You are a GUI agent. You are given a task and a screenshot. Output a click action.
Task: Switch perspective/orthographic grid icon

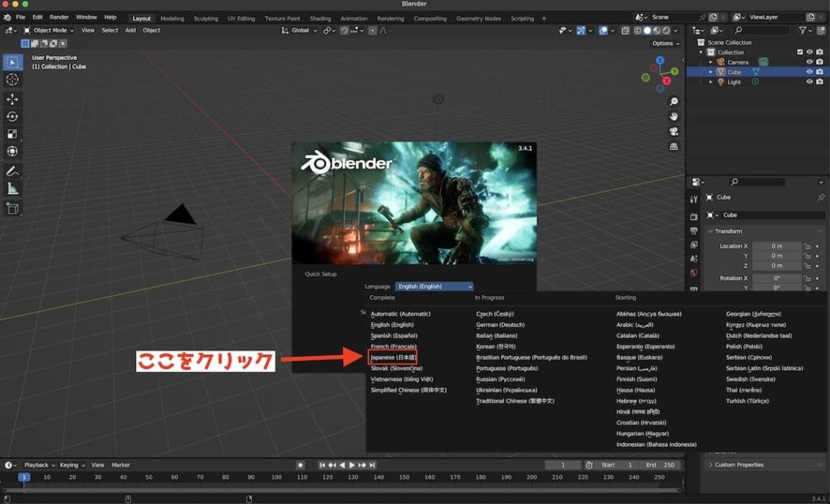click(x=674, y=147)
